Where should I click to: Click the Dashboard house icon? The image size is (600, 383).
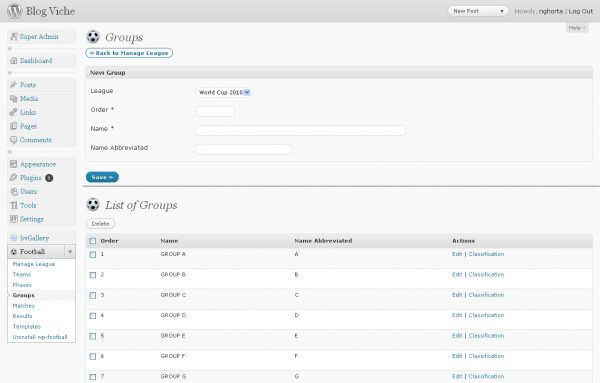(x=14, y=60)
